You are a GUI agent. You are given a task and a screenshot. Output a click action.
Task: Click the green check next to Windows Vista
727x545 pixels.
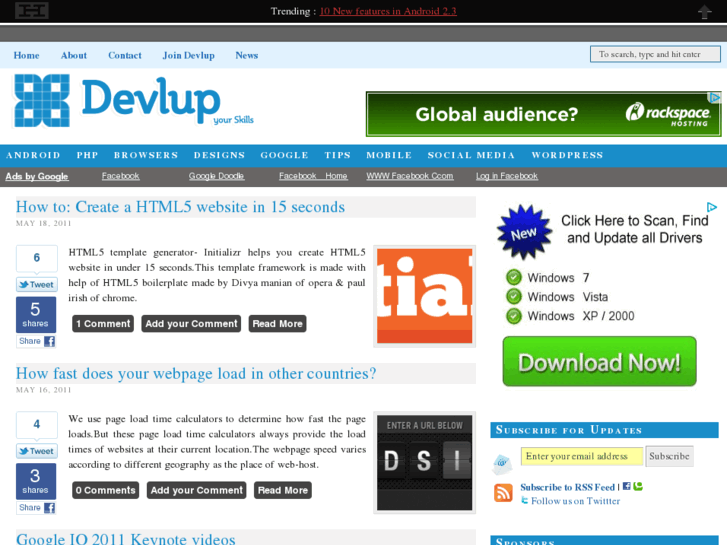tap(513, 296)
